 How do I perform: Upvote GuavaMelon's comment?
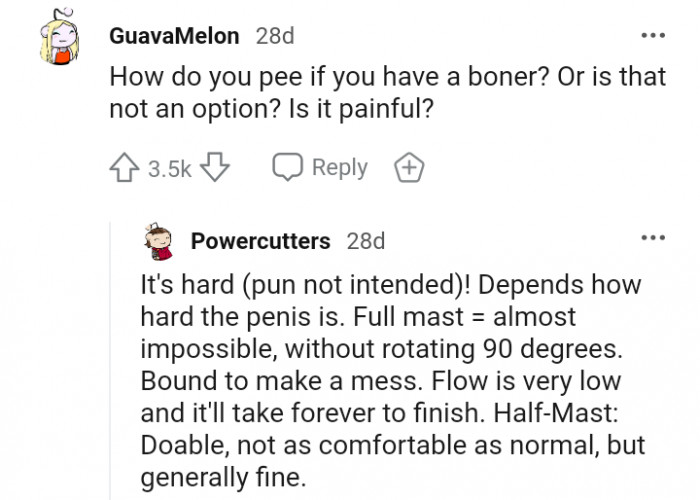tap(126, 168)
